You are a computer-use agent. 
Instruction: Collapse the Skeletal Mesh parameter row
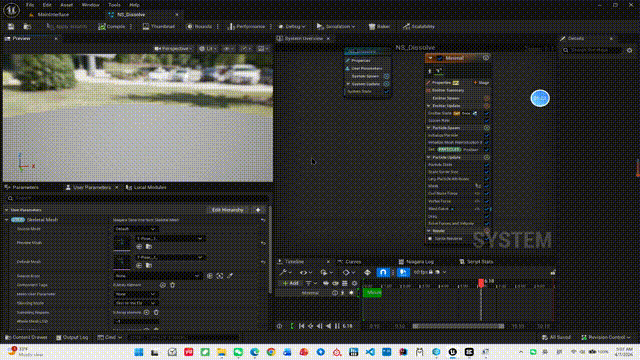[7, 220]
